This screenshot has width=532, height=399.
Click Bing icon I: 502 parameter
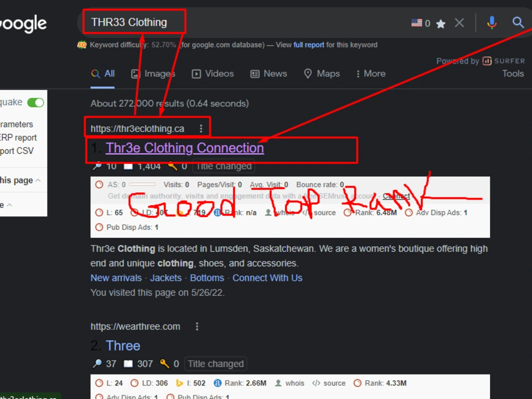[190, 383]
